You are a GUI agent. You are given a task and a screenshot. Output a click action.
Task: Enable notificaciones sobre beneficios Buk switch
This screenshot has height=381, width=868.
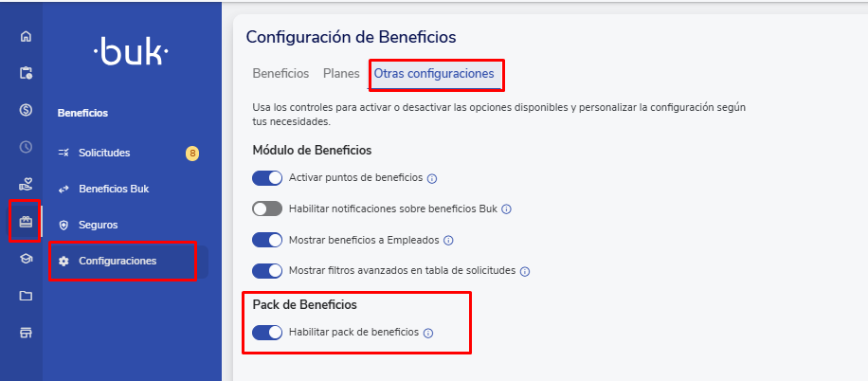pyautogui.click(x=267, y=209)
